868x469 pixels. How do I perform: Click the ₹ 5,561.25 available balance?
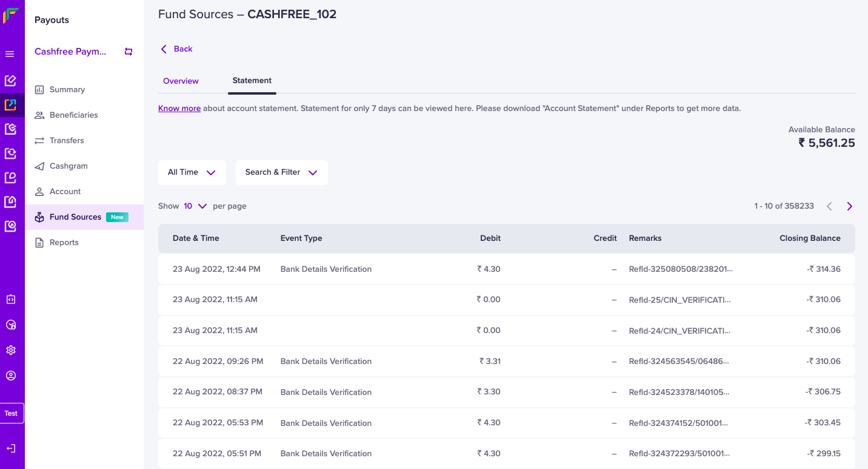point(827,143)
